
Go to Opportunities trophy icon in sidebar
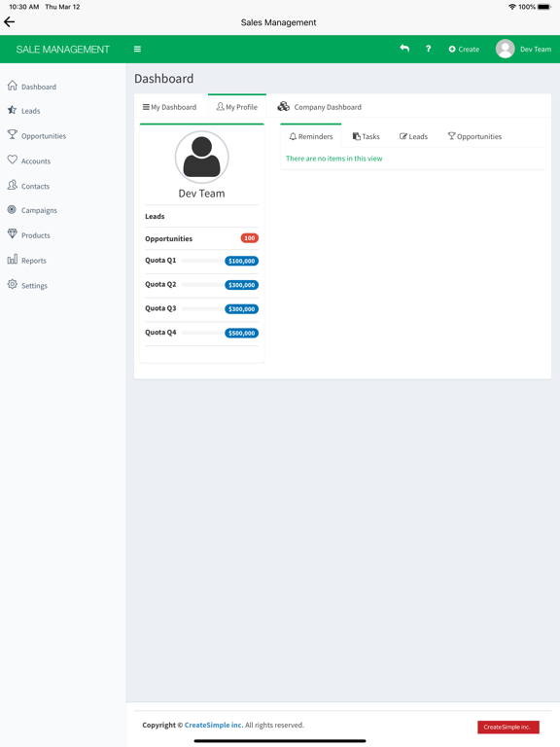point(13,135)
